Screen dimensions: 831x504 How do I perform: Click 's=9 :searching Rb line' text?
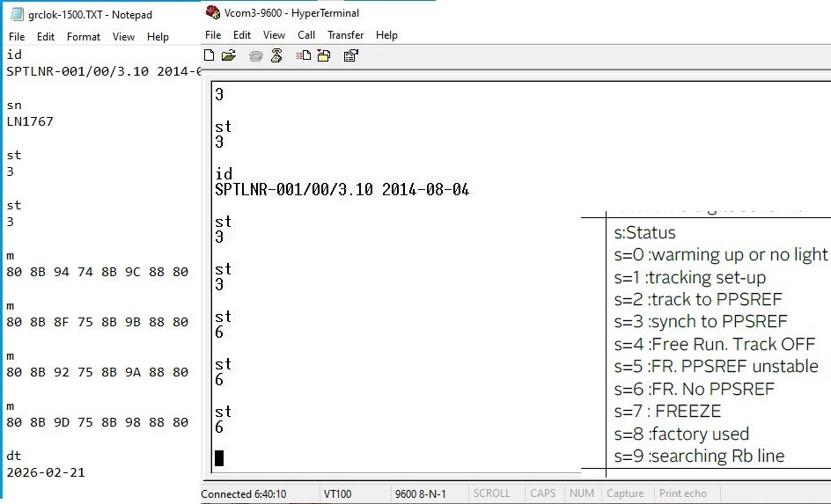(x=699, y=456)
